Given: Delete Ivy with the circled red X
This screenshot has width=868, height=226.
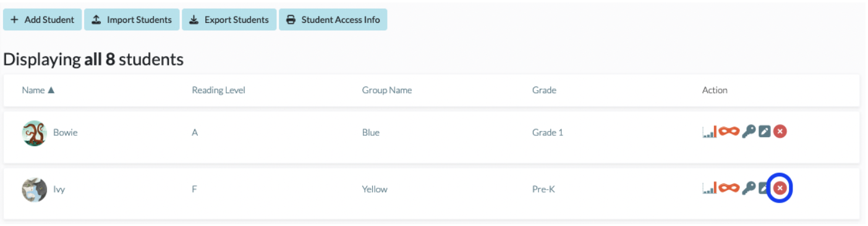Looking at the screenshot, I should [780, 188].
